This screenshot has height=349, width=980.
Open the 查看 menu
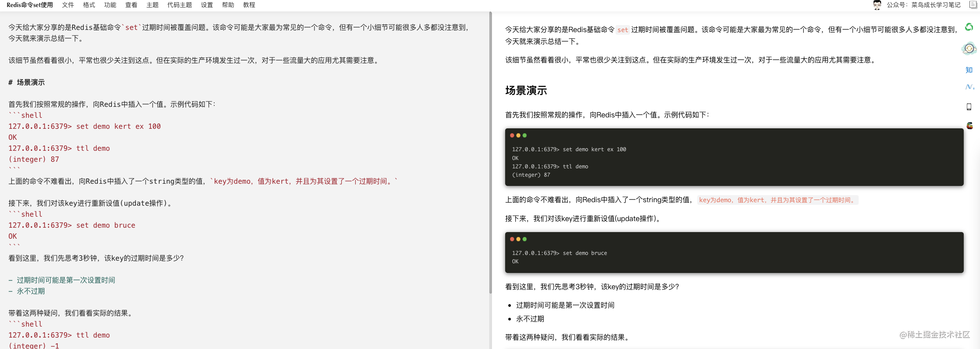131,5
